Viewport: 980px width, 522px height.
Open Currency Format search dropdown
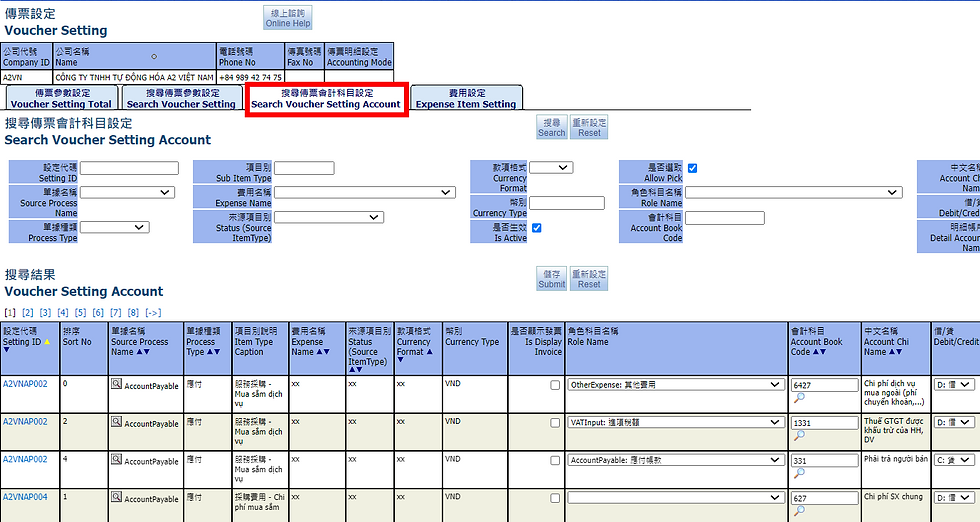551,168
